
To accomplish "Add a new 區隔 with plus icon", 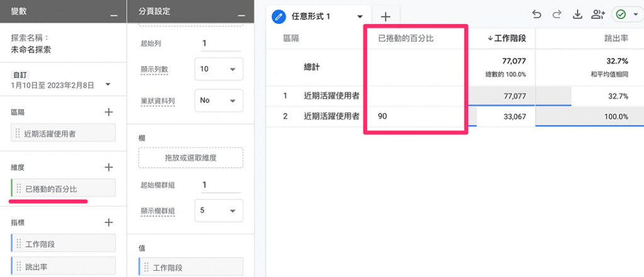I will (108, 112).
